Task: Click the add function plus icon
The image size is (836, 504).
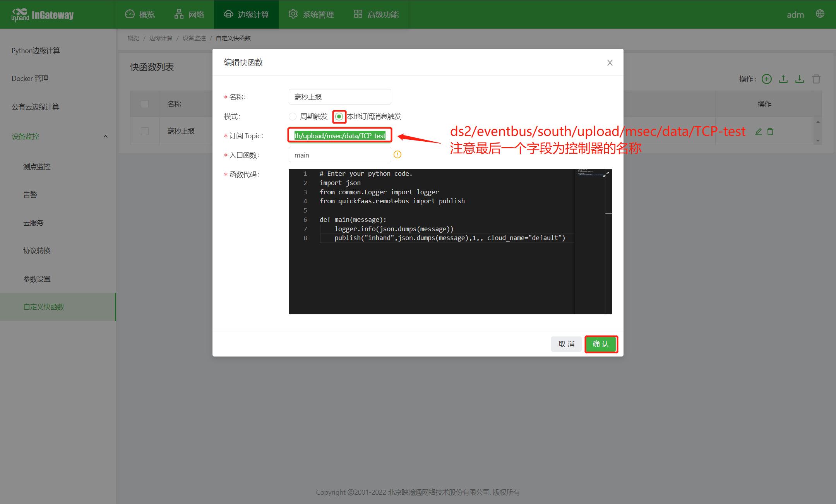Action: click(766, 79)
